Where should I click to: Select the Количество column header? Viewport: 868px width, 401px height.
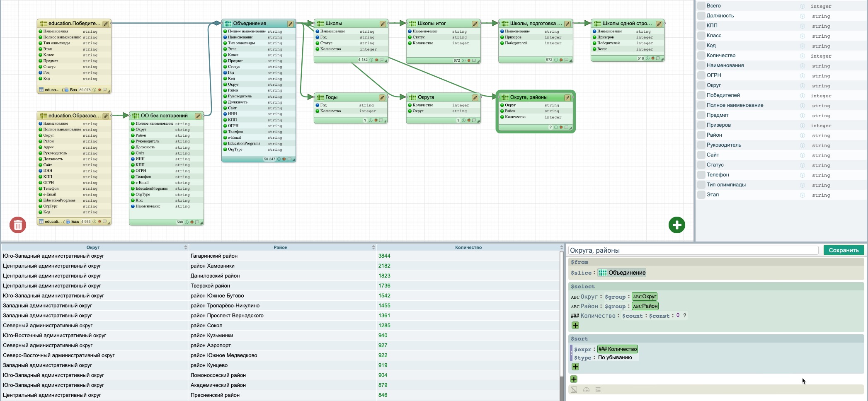[468, 247]
